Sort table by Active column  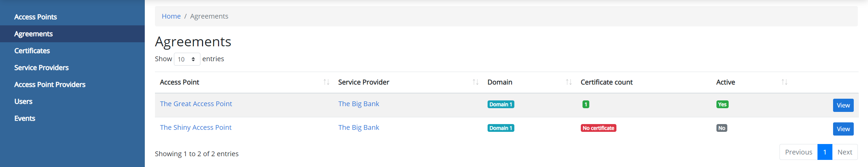pos(726,82)
